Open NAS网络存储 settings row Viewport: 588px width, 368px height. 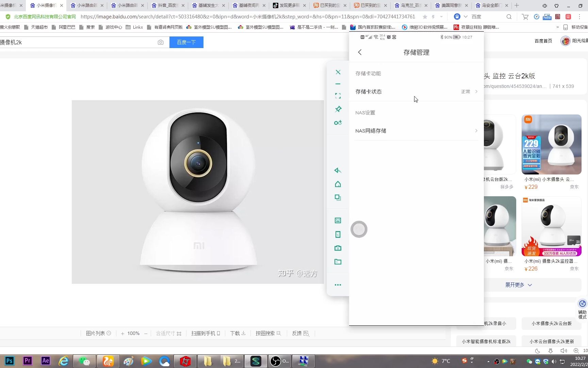click(416, 131)
